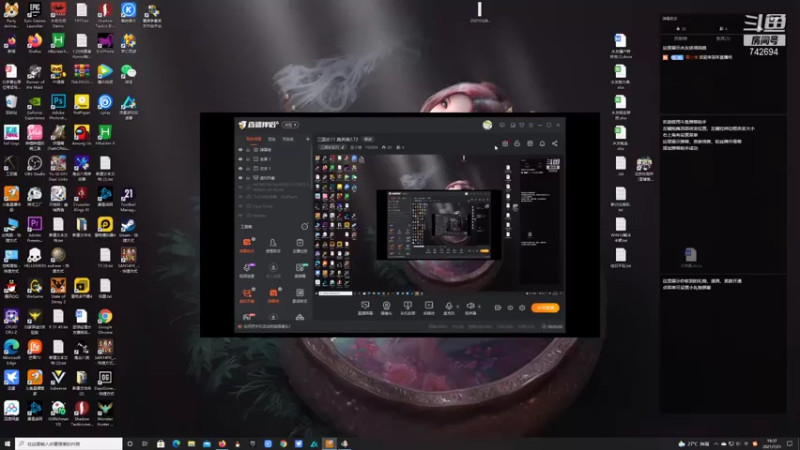Screen dimensions: 800x450
Task: Click room number 742694 under title
Action: (x=371, y=147)
